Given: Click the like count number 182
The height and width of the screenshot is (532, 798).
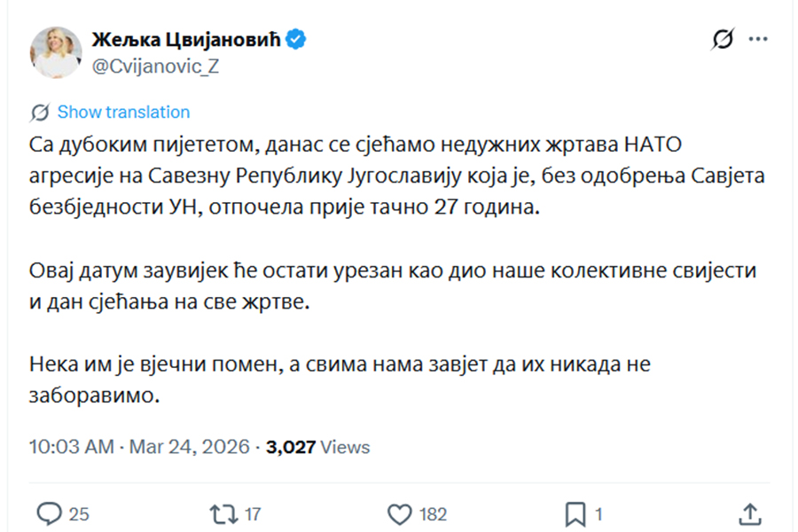Looking at the screenshot, I should (433, 513).
